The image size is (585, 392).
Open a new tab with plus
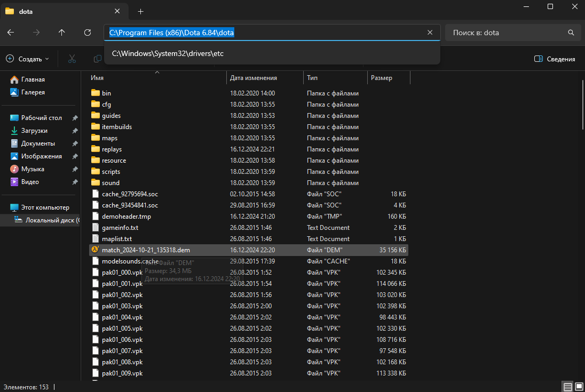coord(141,12)
